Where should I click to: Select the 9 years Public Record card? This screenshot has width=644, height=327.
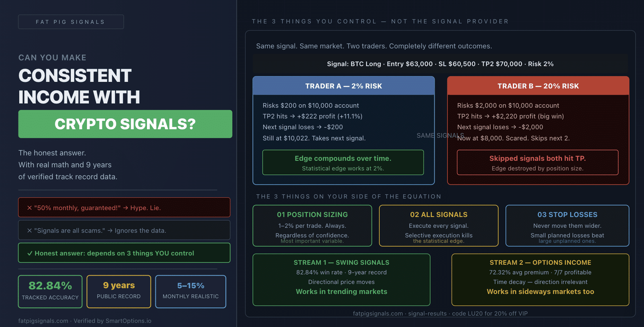(x=119, y=292)
